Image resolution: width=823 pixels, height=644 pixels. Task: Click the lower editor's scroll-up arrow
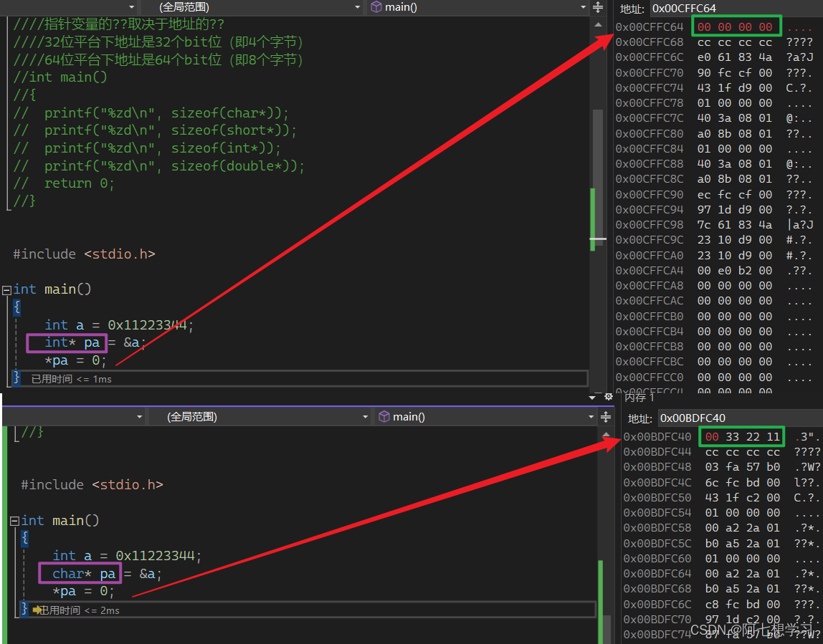(x=606, y=435)
